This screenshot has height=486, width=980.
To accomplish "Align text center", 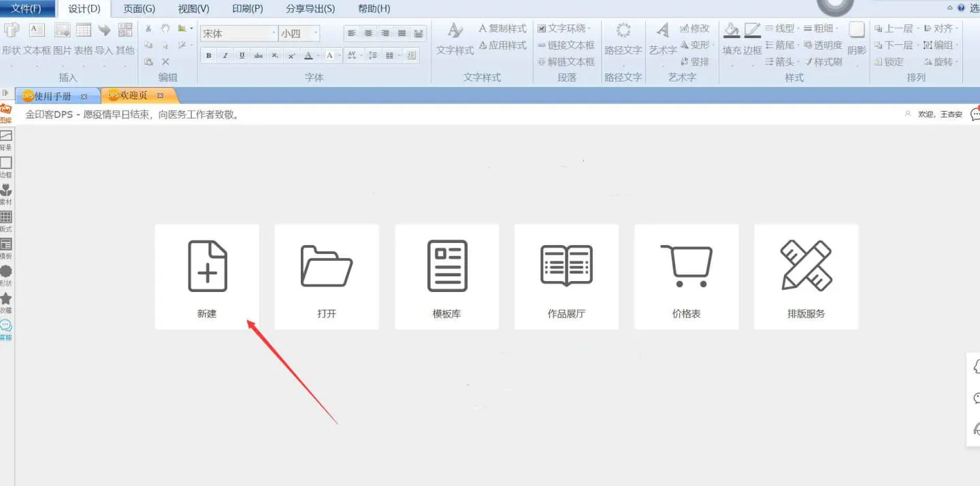I will 368,33.
